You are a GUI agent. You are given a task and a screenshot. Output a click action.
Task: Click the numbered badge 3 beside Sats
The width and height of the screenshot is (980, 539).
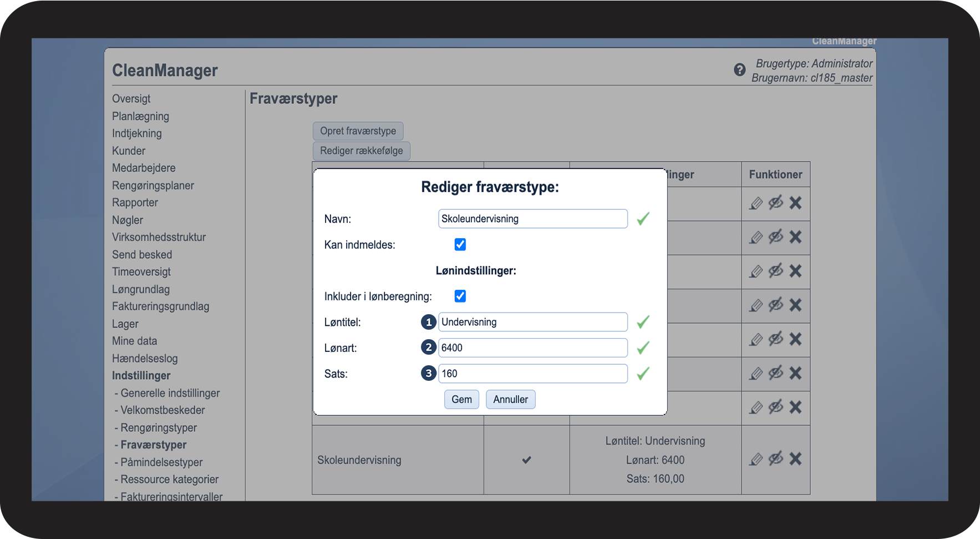coord(428,374)
